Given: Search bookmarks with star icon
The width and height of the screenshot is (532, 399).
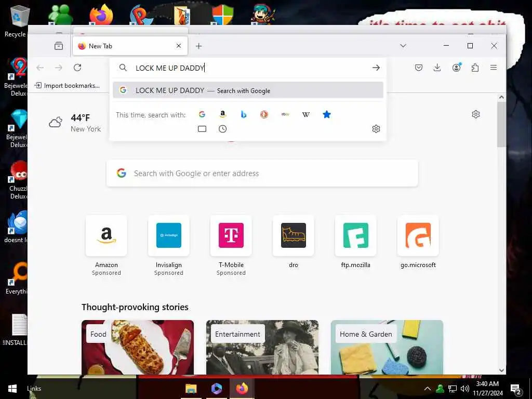Looking at the screenshot, I should 326,115.
